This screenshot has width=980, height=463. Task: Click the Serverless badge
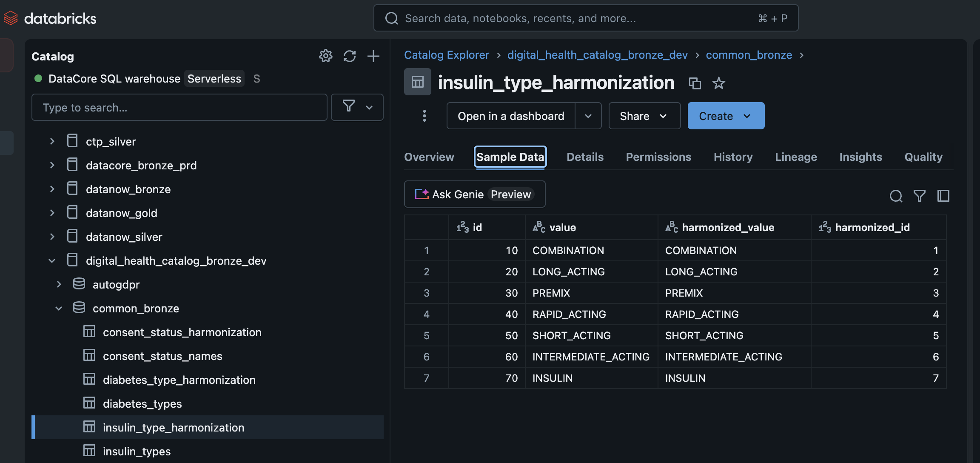click(x=214, y=79)
